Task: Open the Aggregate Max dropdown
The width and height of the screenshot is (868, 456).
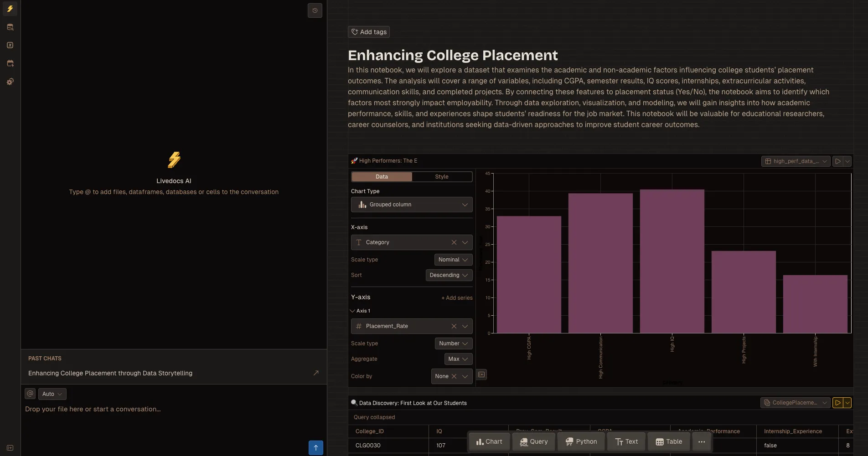Action: [458, 359]
